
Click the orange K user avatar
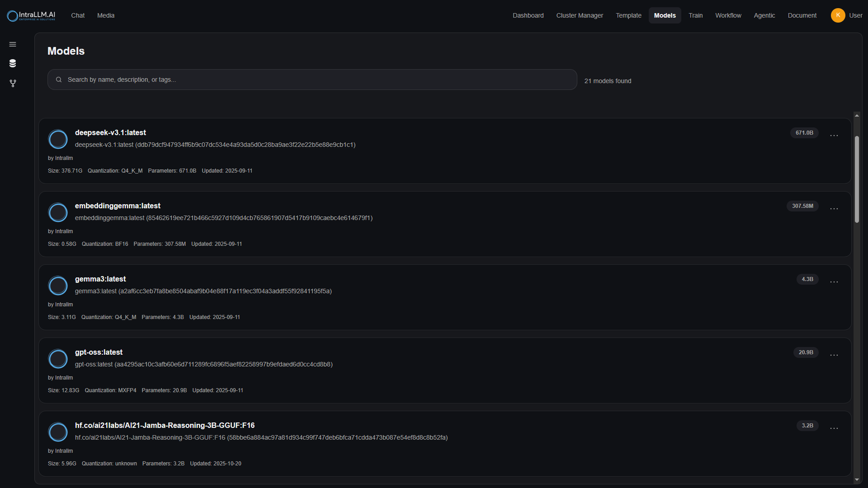(x=838, y=15)
